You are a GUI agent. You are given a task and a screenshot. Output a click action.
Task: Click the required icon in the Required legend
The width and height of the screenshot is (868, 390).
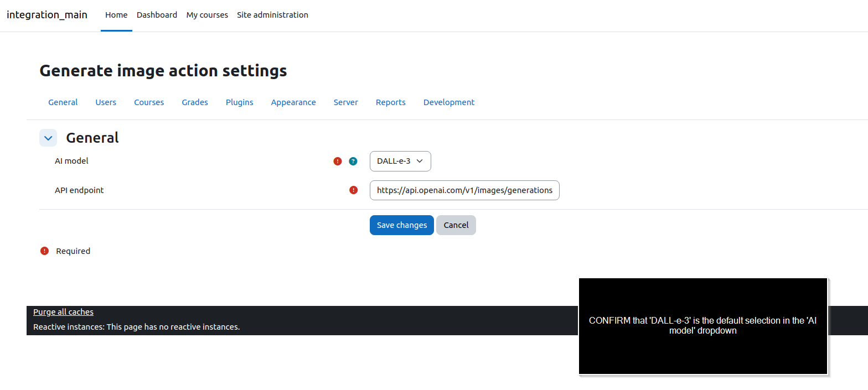[x=45, y=251]
